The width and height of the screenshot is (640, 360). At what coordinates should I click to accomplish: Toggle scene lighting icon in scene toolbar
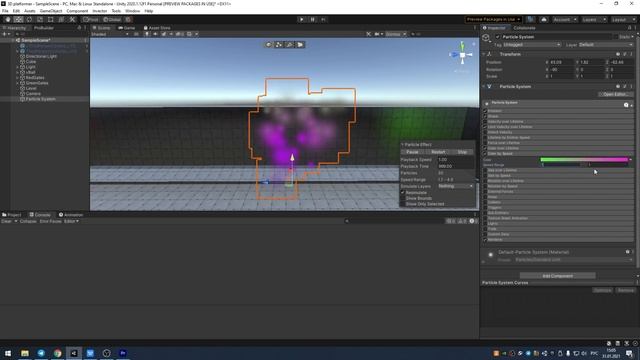pyautogui.click(x=147, y=34)
